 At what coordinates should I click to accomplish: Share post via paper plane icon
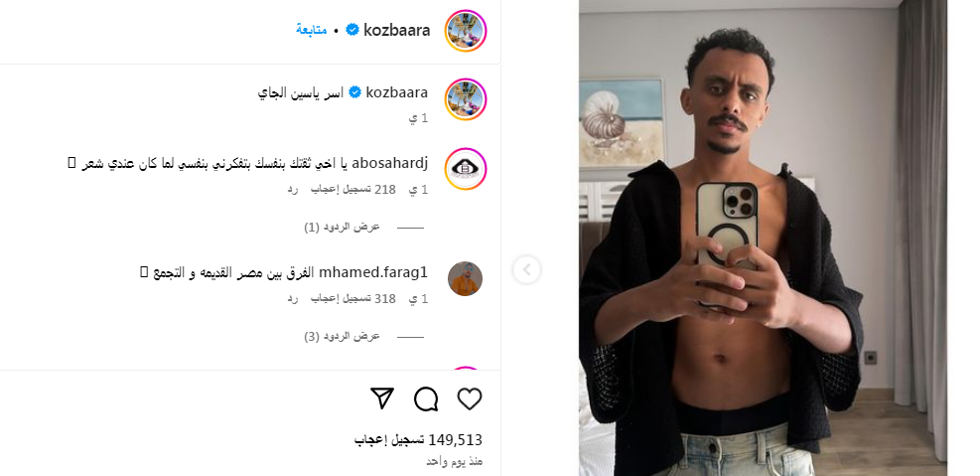pyautogui.click(x=382, y=398)
